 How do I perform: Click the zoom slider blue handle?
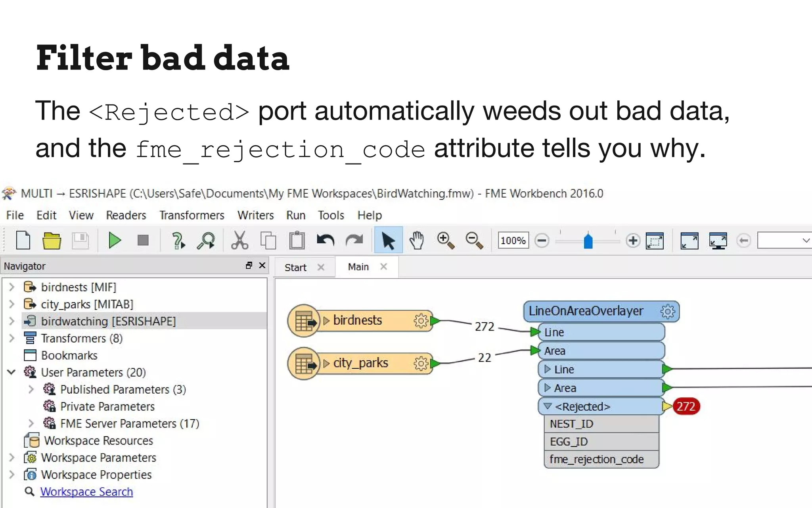[588, 241]
